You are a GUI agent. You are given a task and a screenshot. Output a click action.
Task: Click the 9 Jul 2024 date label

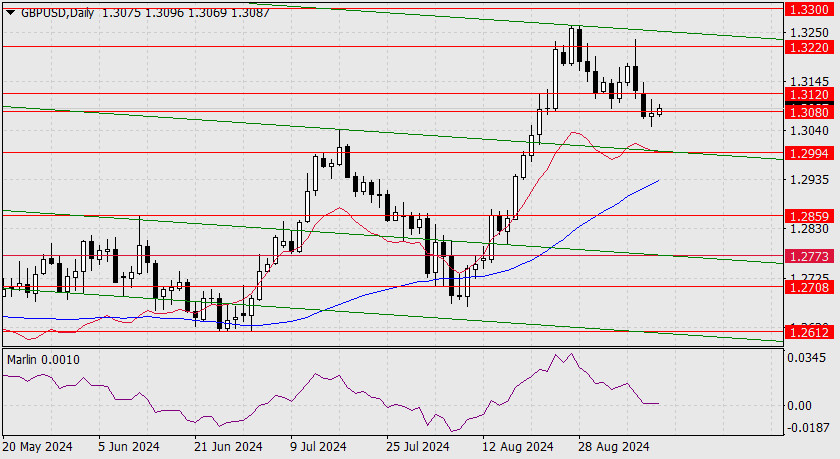pos(318,447)
